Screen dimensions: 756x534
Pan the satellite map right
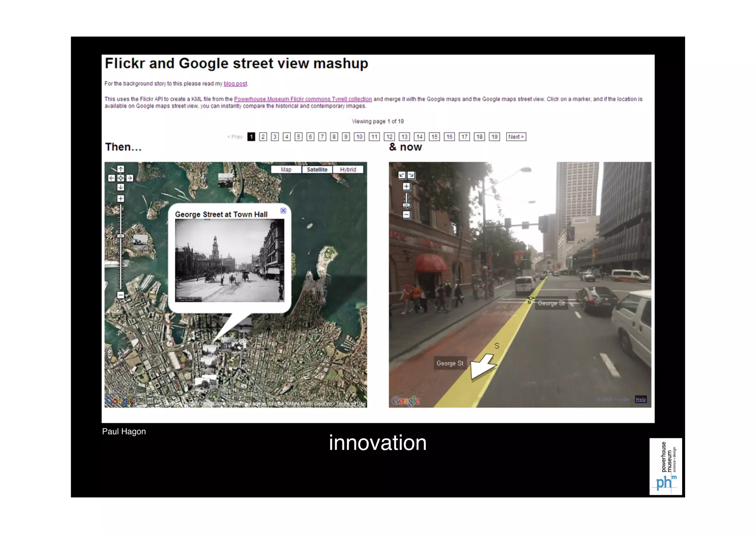[x=130, y=178]
